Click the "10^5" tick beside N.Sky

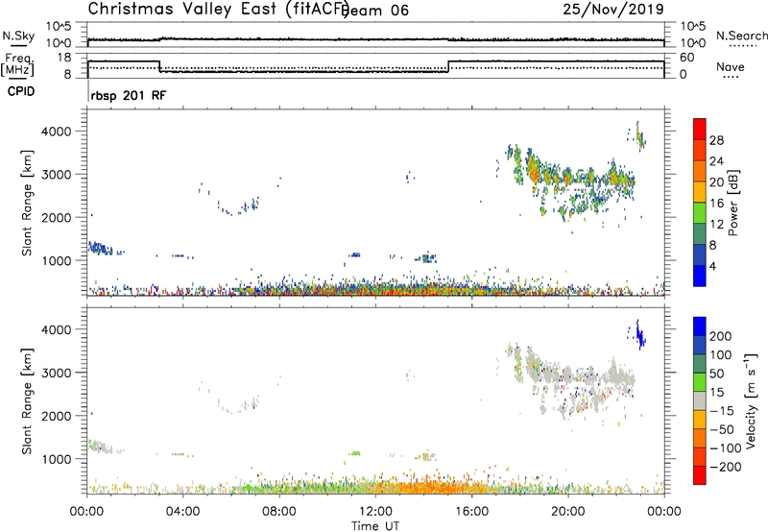pyautogui.click(x=60, y=27)
